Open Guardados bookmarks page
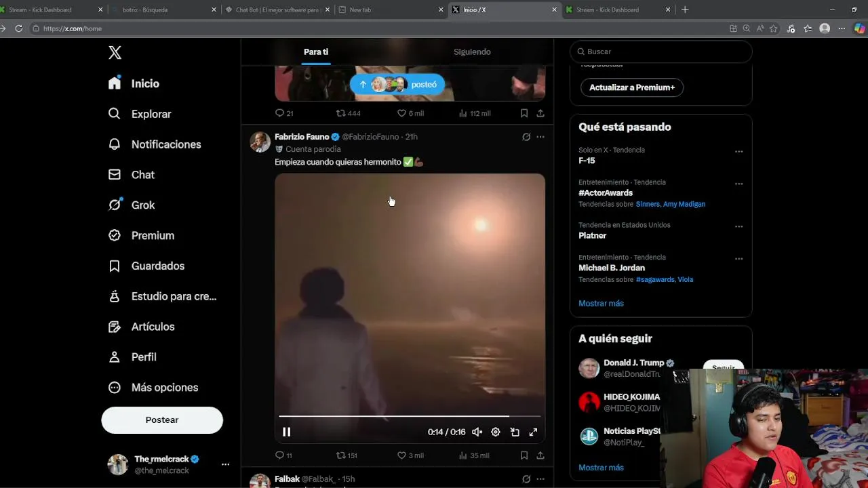Image resolution: width=868 pixels, height=488 pixels. [146, 266]
